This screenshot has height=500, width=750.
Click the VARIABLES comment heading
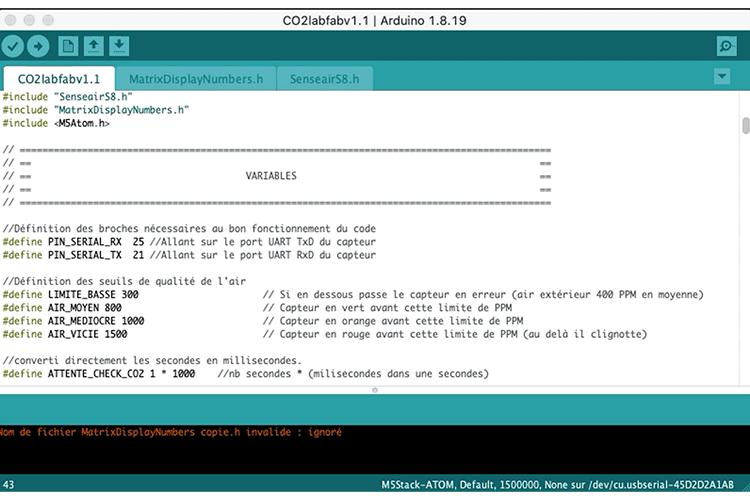coord(271,176)
